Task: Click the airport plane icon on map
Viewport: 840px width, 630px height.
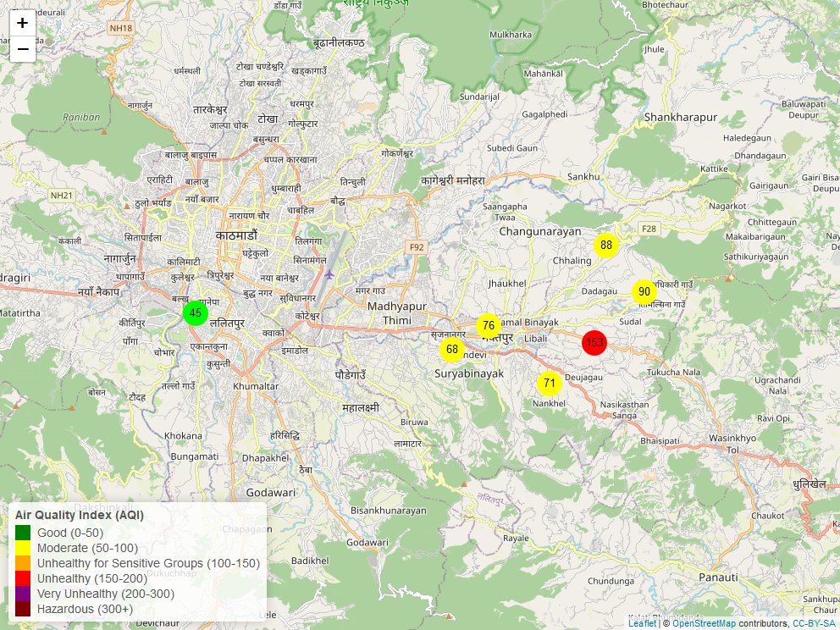Action: coord(329,275)
